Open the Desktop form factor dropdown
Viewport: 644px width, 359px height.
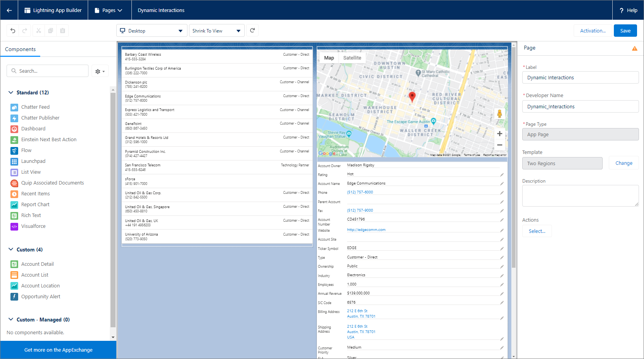click(x=152, y=31)
